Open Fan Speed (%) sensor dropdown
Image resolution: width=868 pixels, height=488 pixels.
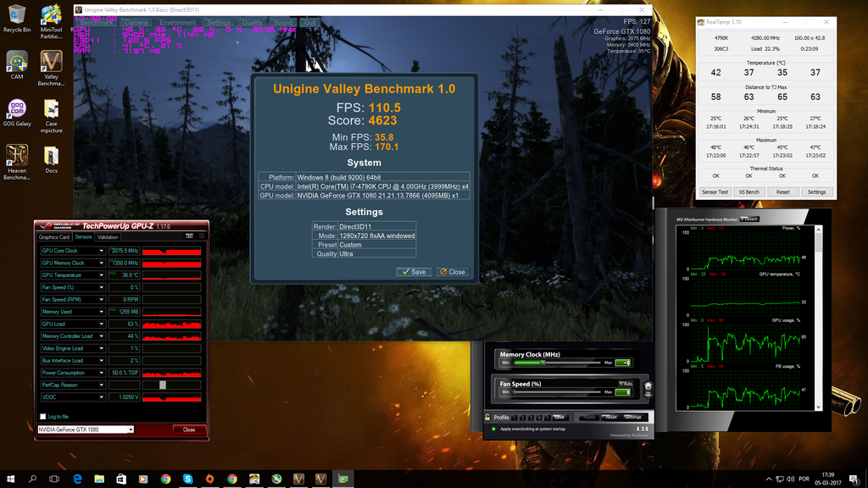tap(102, 287)
